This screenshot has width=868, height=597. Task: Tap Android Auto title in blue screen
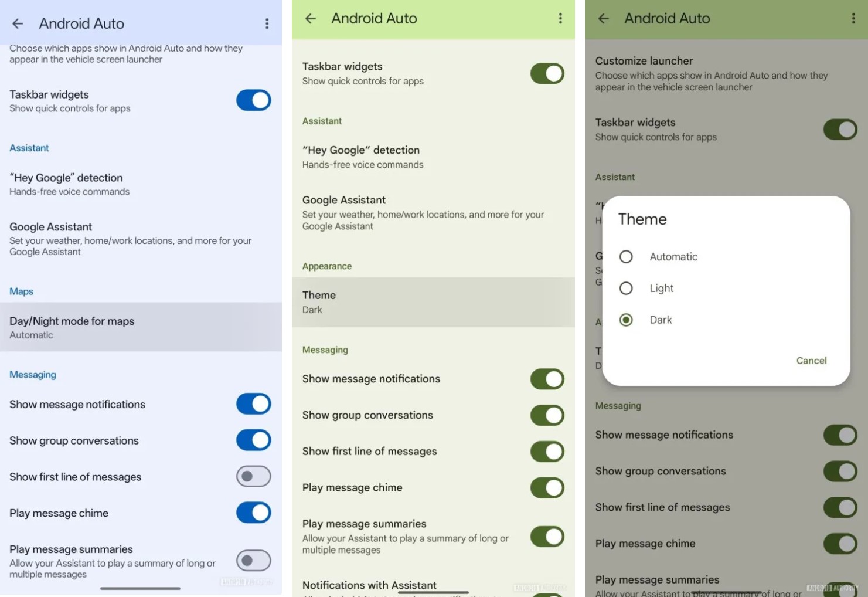tap(81, 23)
